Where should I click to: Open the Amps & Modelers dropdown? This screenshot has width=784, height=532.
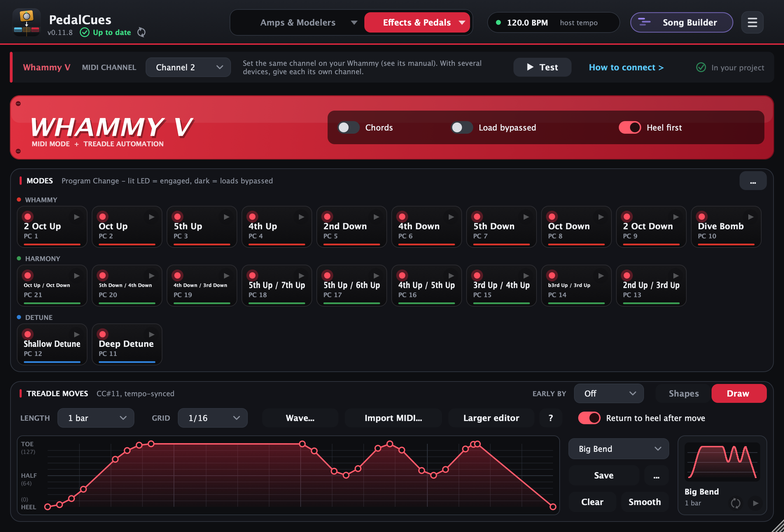point(297,23)
